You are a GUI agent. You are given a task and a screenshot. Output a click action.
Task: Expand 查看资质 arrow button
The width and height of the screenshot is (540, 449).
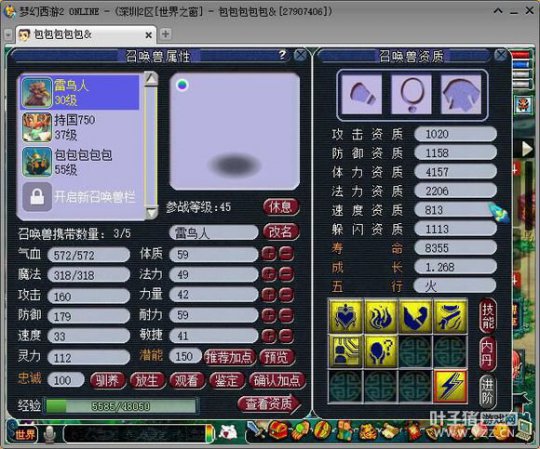click(x=269, y=403)
